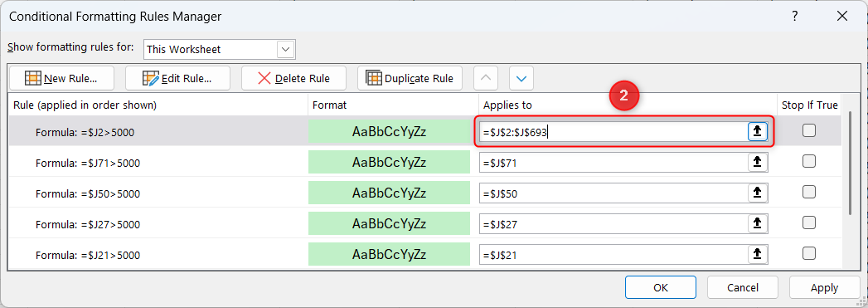Move rule down with arrow button
868x308 pixels.
tap(521, 78)
